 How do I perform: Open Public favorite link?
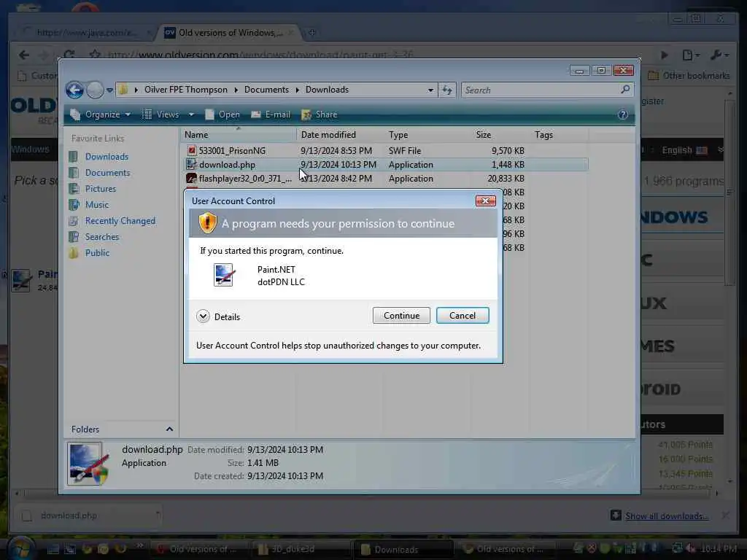coord(97,253)
